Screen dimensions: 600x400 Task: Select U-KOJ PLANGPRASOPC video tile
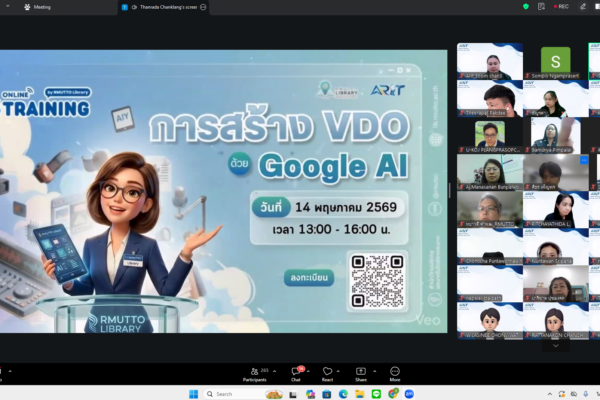pos(490,136)
